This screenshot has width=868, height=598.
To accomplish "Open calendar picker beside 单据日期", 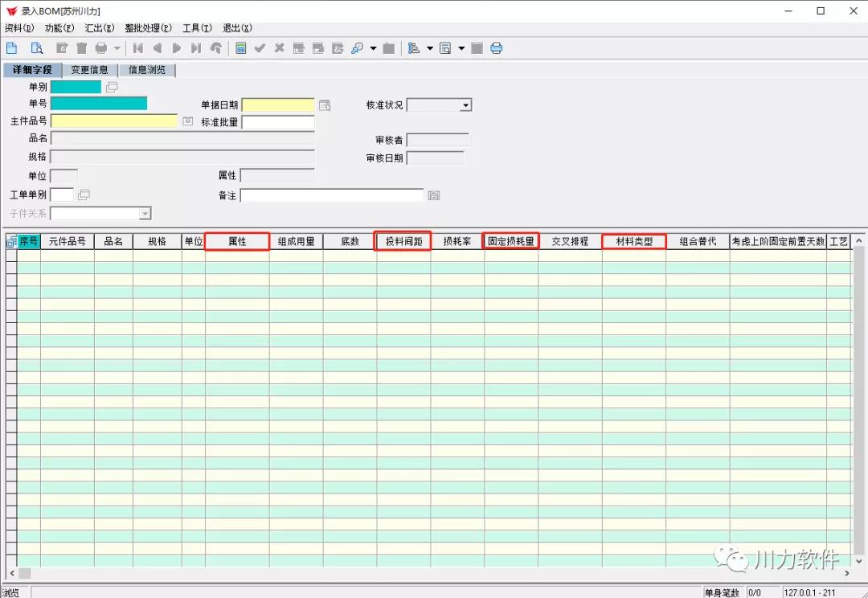I will point(325,105).
